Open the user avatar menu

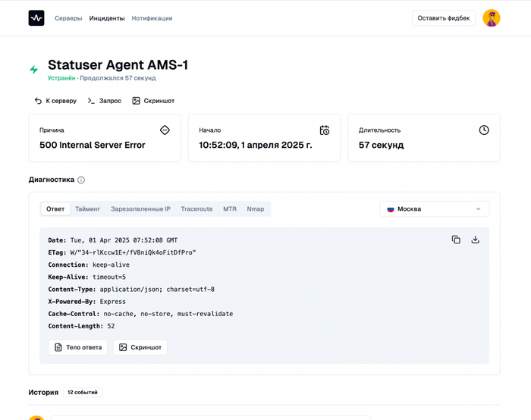pos(492,18)
